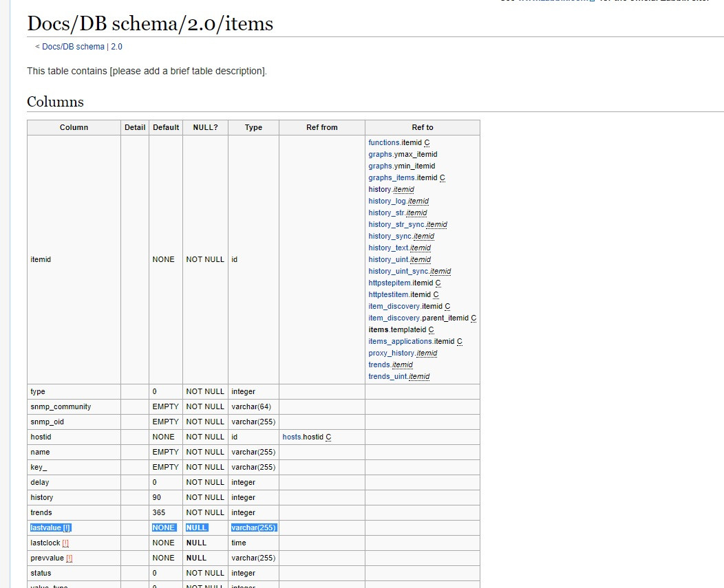
Task: Open the history_log table link
Action: click(387, 201)
